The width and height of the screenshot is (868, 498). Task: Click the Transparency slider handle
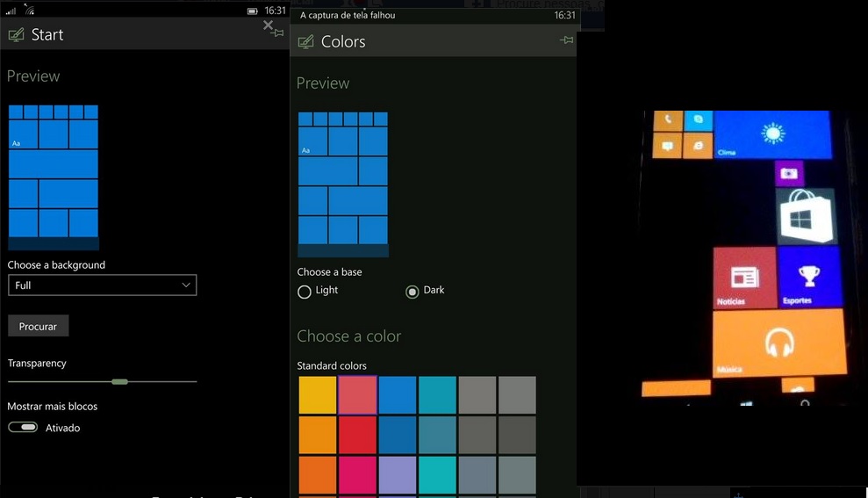120,381
